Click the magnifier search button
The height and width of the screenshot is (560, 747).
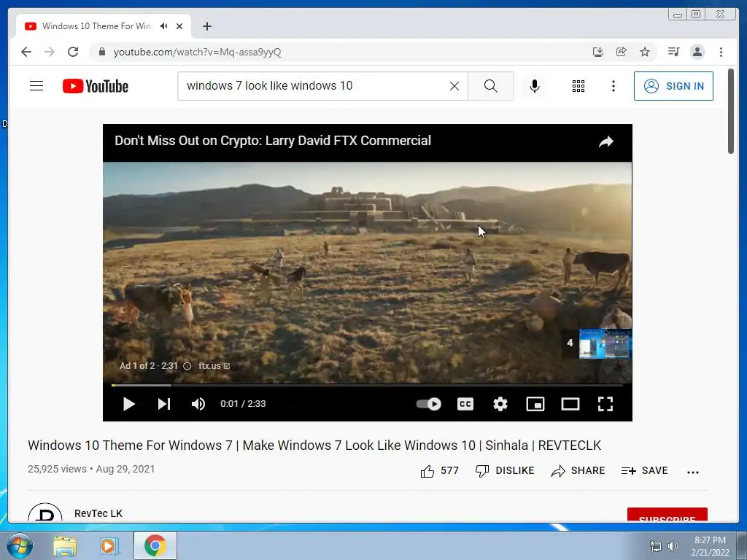491,86
